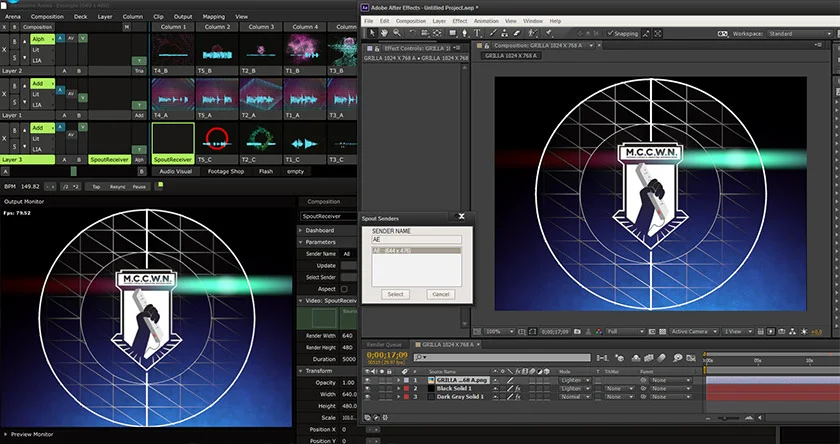This screenshot has width=840, height=444.
Task: Toggle the blue A button on Layer 3
Action: coord(60,127)
